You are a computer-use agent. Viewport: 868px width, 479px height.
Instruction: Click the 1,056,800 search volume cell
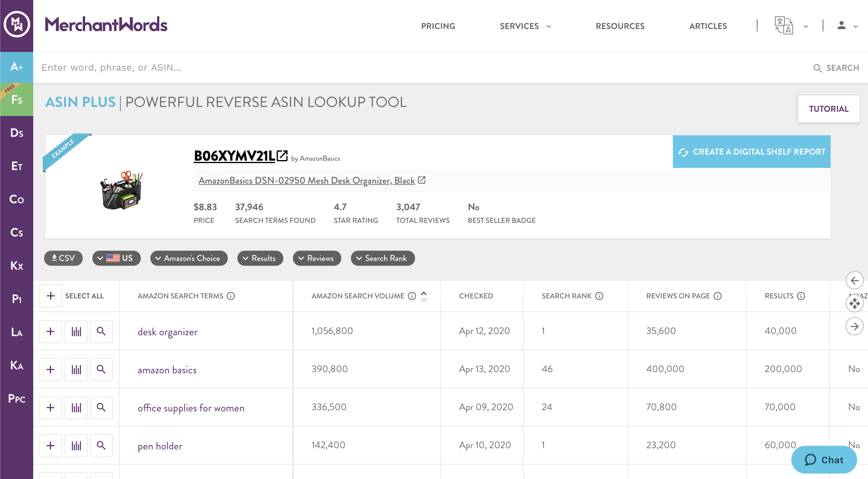coord(332,331)
